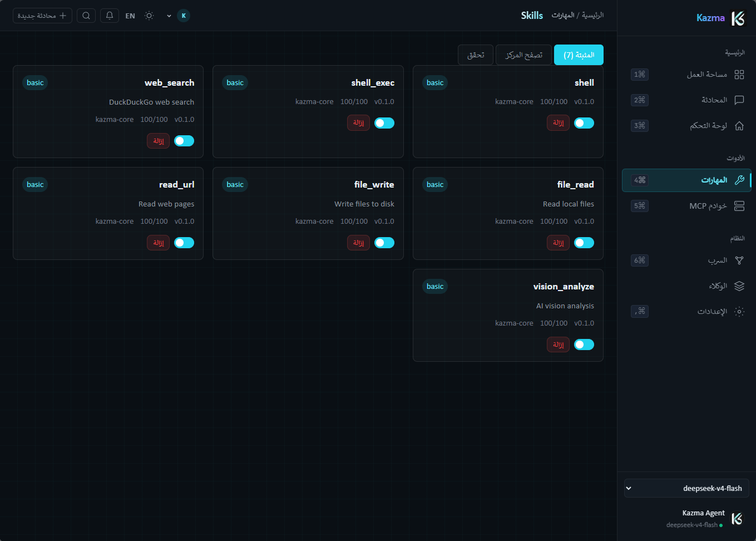
Task: Expand the deepseek-v4-flash model dropdown
Action: [686, 488]
